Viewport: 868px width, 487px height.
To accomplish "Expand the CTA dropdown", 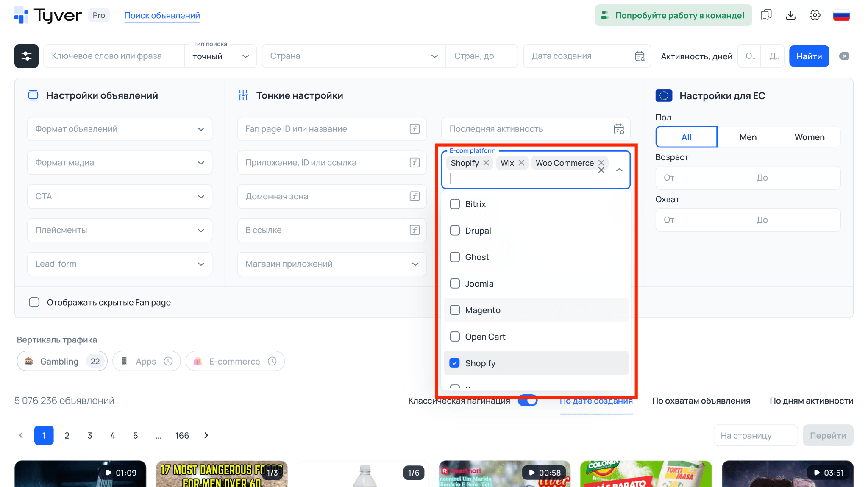I will click(x=120, y=196).
